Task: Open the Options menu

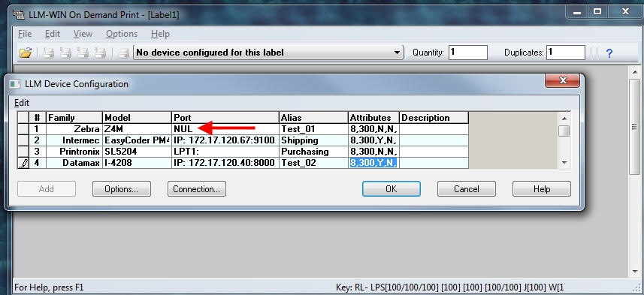Action: (122, 34)
